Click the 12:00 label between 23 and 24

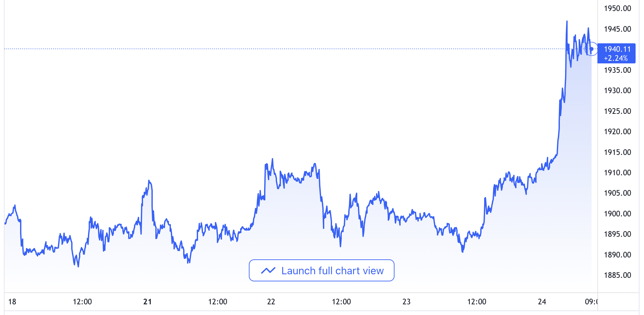click(x=476, y=302)
